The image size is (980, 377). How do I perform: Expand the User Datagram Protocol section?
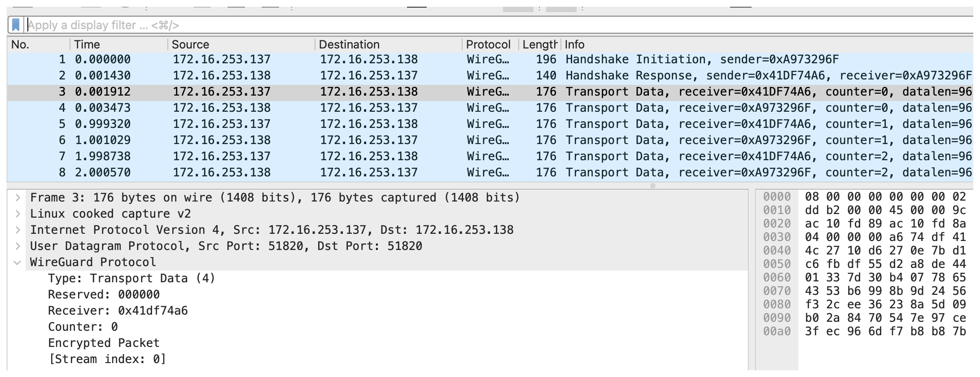17,246
